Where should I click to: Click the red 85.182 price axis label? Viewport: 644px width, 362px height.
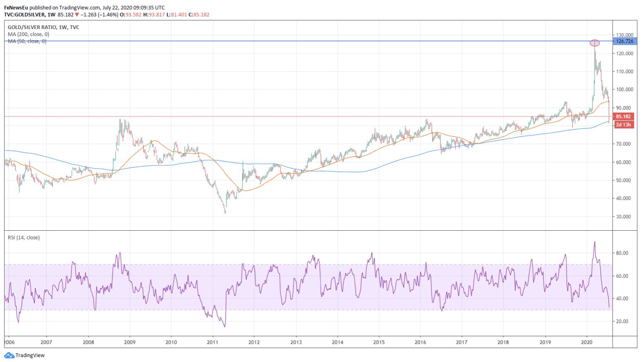623,116
